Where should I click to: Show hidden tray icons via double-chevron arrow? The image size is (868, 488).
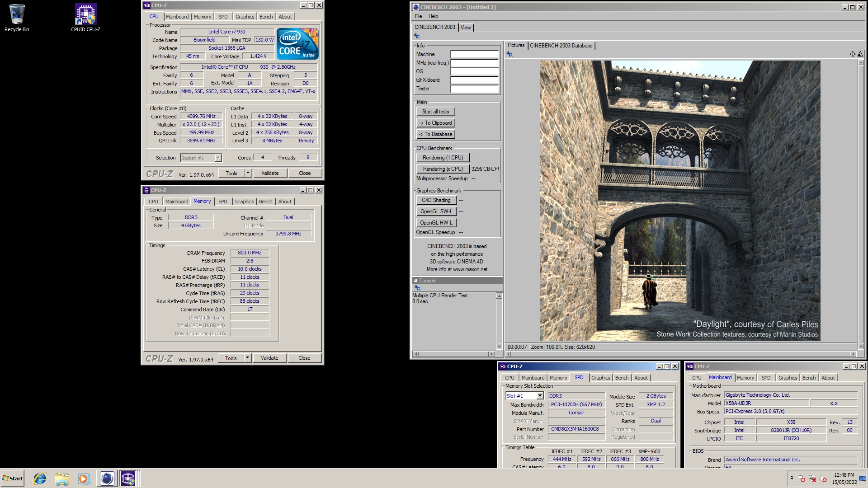[x=792, y=478]
